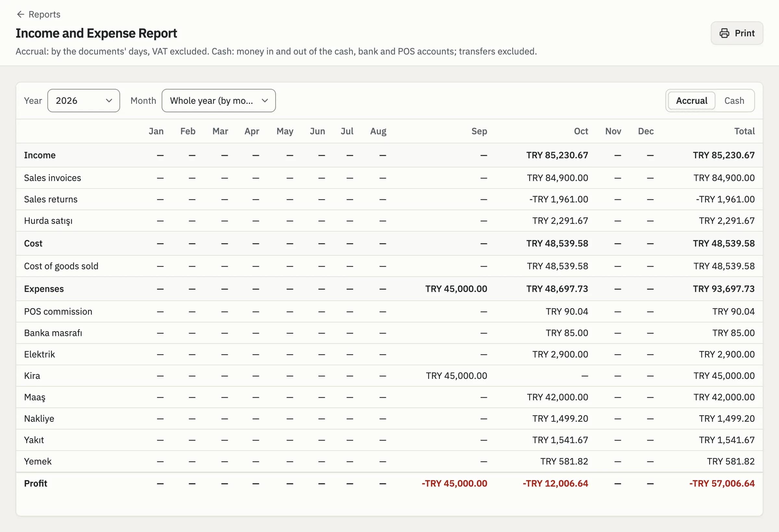The width and height of the screenshot is (779, 532).
Task: Click the Sep column header
Action: click(x=479, y=131)
